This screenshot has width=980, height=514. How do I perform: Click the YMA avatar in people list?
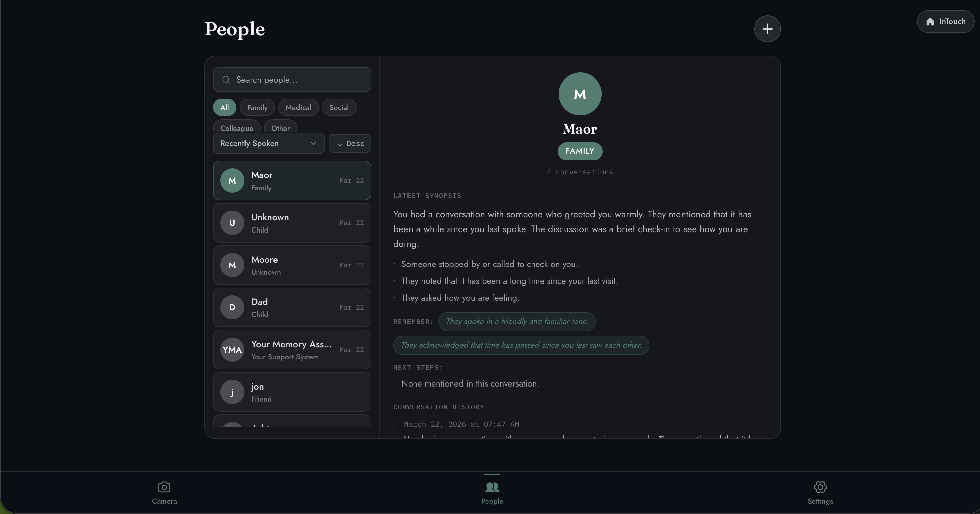pyautogui.click(x=232, y=349)
